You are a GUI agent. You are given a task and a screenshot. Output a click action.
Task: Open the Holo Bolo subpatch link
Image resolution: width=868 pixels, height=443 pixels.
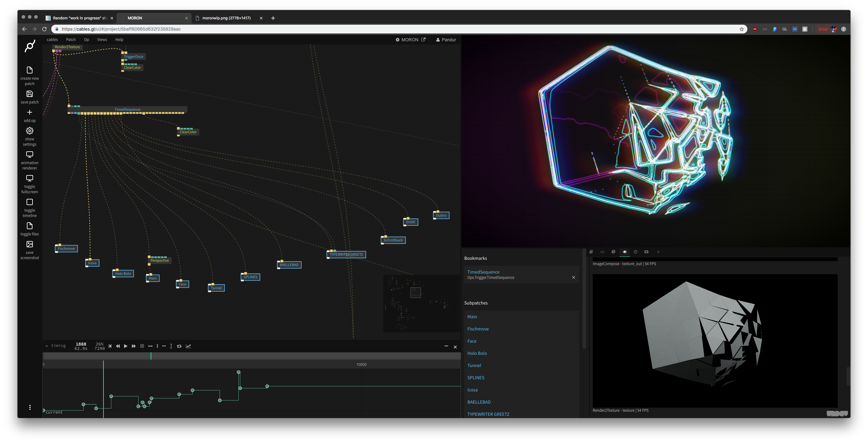tap(477, 353)
